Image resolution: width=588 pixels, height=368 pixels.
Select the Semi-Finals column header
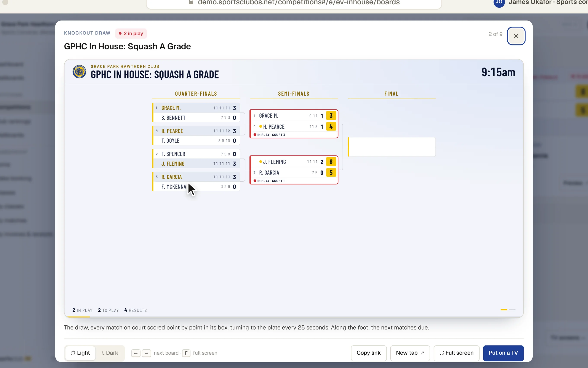pos(294,94)
